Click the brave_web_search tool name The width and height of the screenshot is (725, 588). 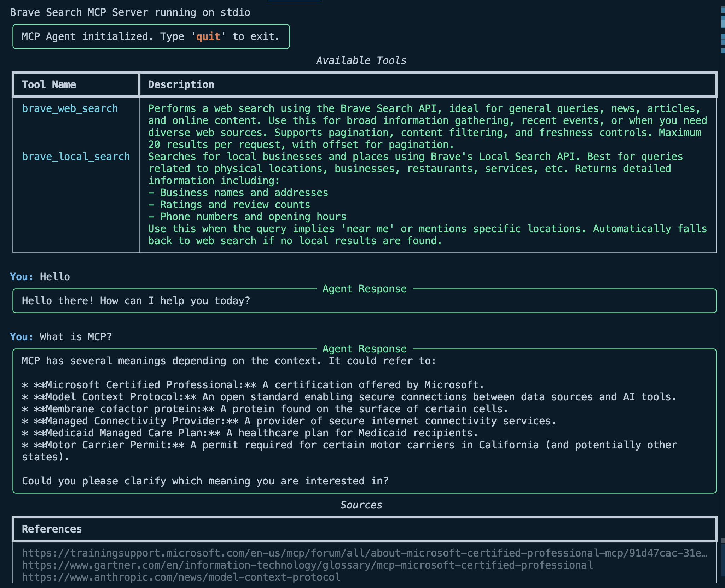point(70,108)
